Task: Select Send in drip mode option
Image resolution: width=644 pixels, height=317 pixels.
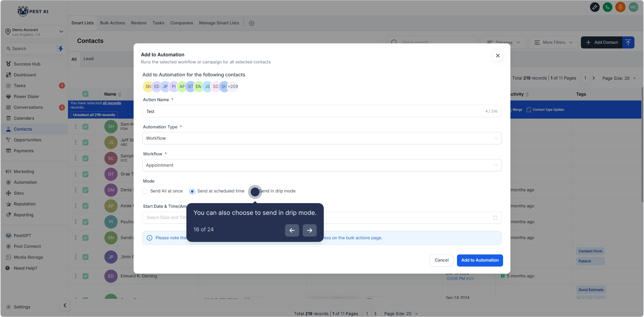Action: click(x=255, y=192)
